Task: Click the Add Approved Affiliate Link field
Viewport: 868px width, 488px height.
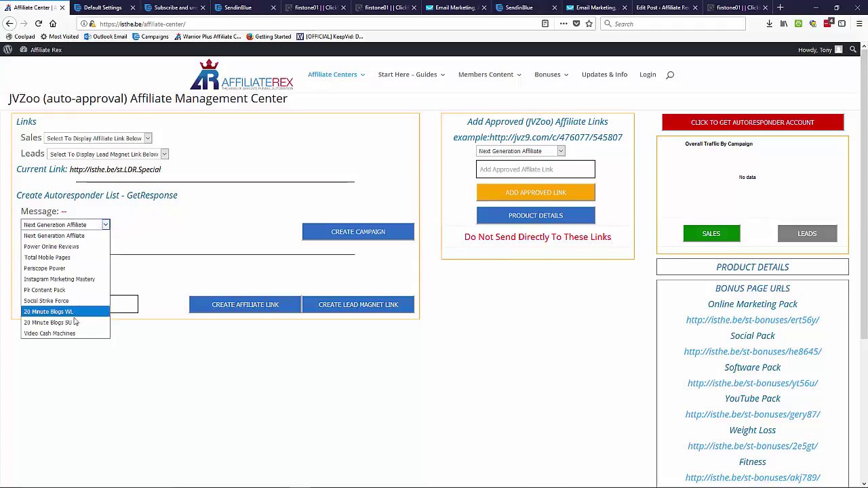Action: 536,169
